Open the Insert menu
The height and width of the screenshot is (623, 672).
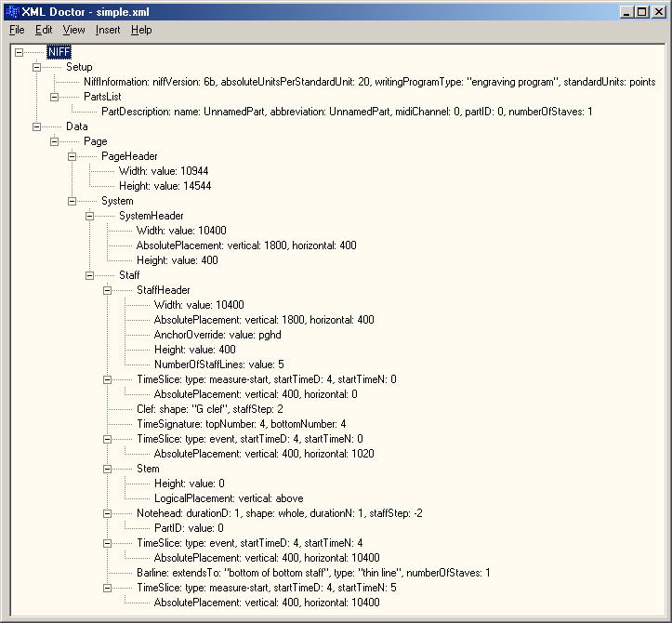(x=108, y=30)
